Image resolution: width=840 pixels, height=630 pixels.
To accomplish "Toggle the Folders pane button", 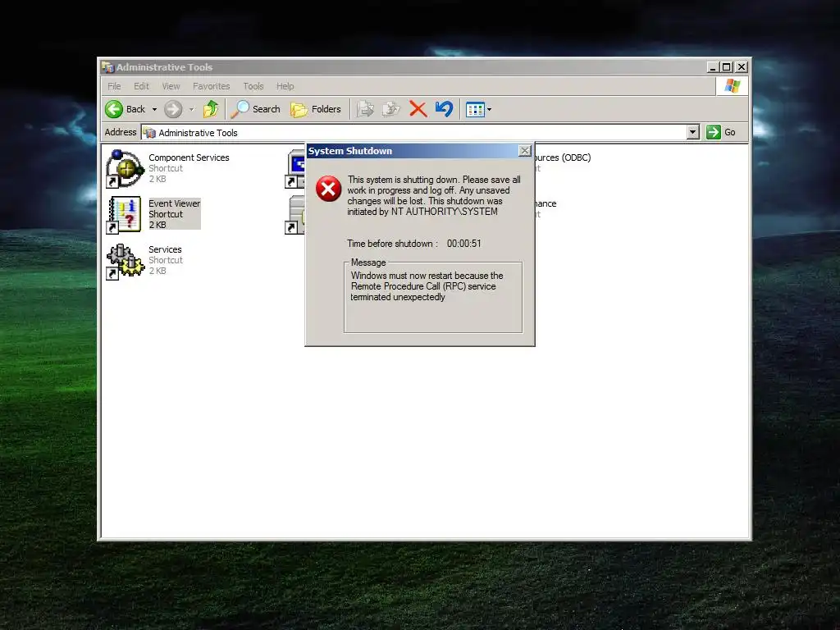I will 316,109.
